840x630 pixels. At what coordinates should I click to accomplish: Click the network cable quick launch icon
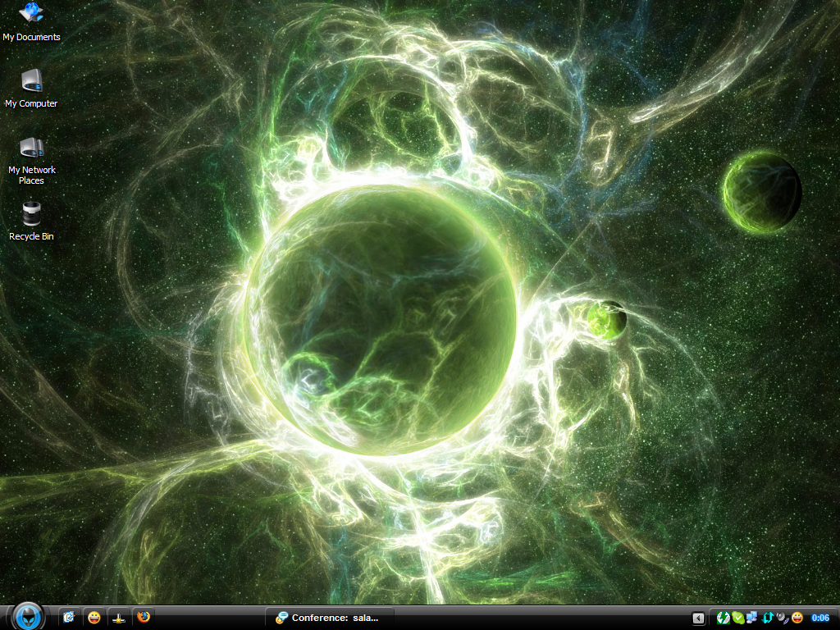(119, 618)
